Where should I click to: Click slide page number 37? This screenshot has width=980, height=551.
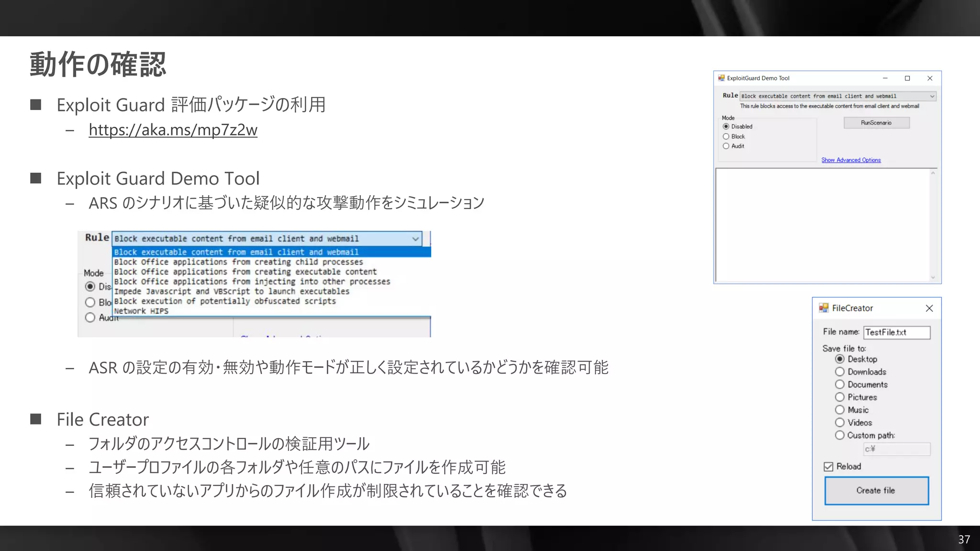(964, 540)
